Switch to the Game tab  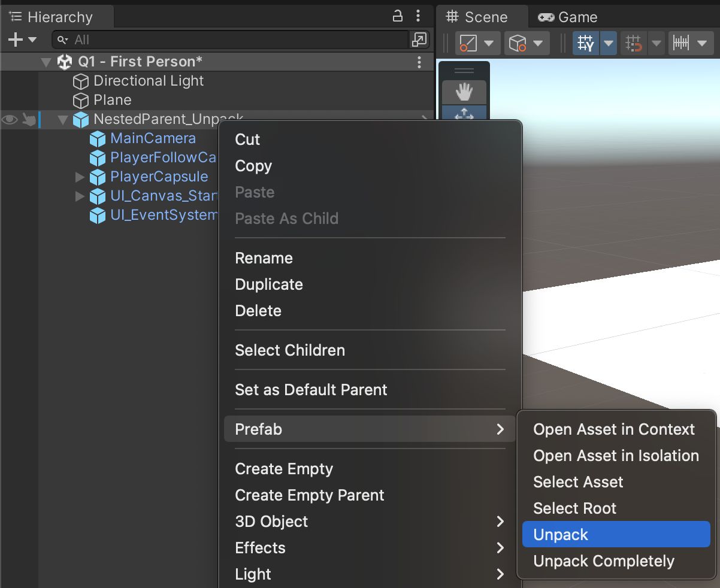(568, 17)
